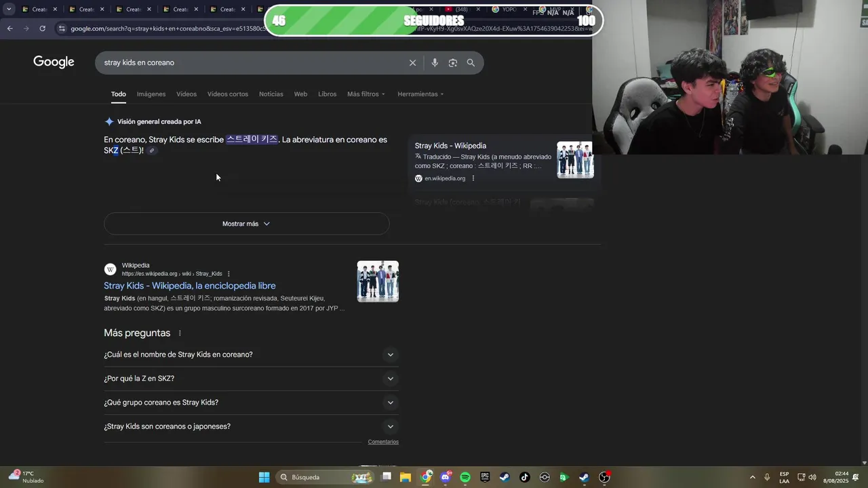Open the volume control in system tray

pos(812,477)
